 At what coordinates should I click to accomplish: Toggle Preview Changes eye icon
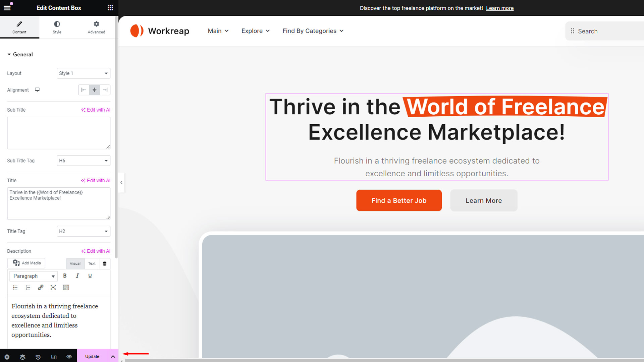tap(69, 357)
